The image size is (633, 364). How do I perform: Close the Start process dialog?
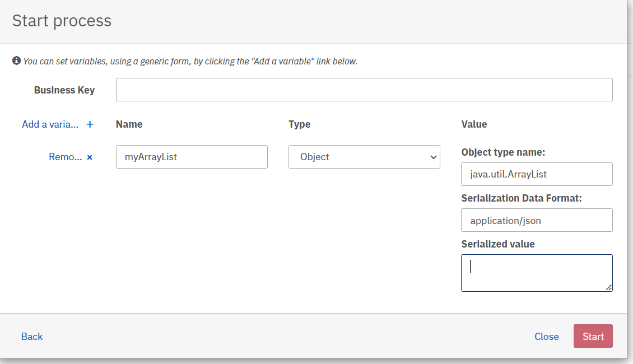click(547, 337)
